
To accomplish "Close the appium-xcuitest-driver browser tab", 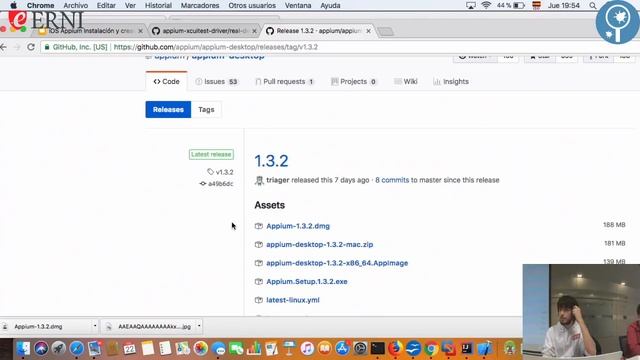I will (254, 31).
